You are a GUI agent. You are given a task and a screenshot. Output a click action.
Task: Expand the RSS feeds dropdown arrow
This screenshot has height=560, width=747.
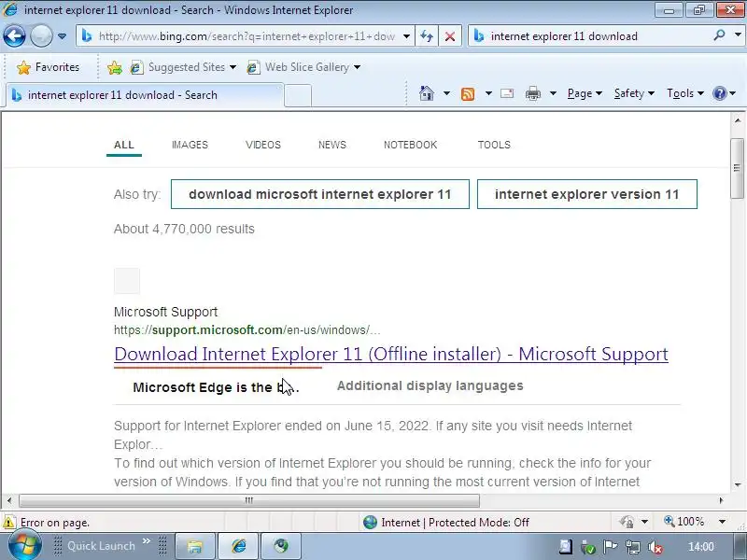(x=488, y=93)
